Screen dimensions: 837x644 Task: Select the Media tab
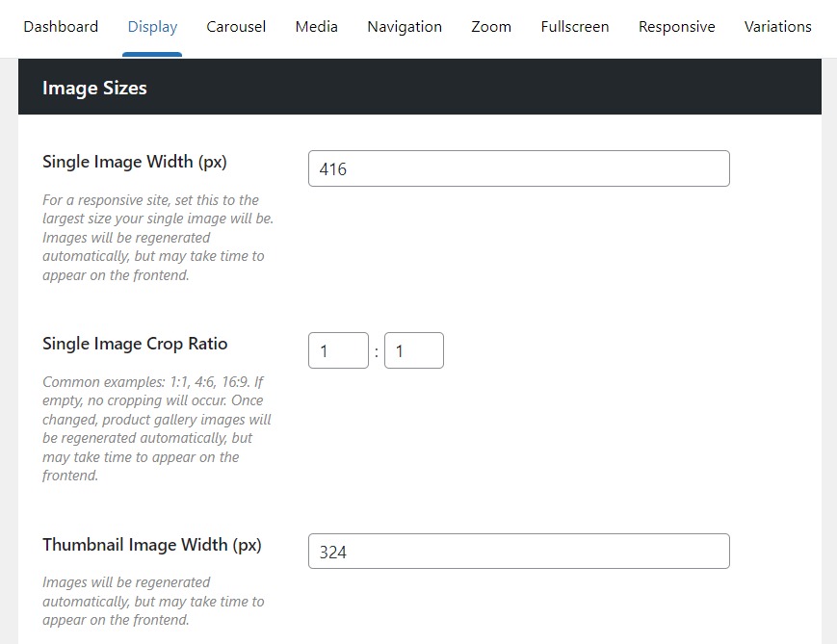click(316, 26)
